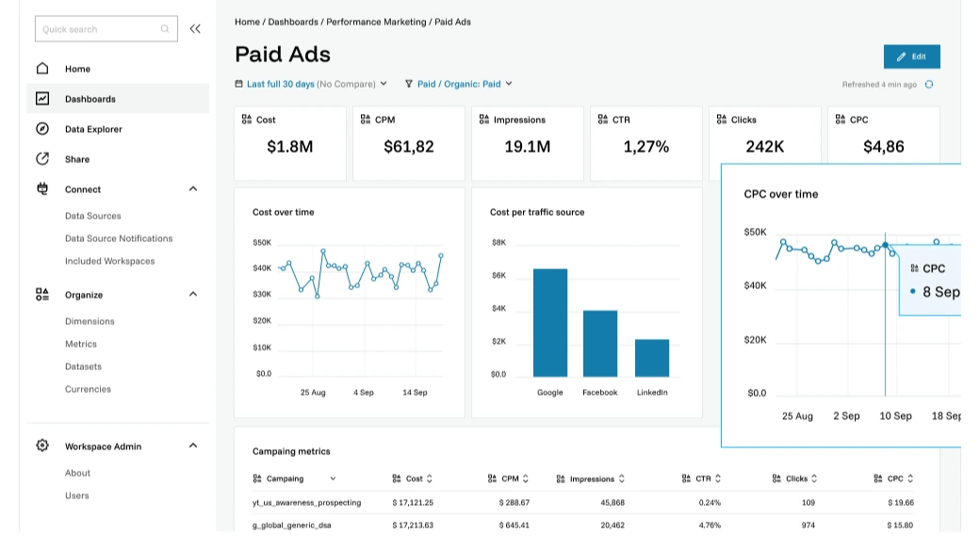Sort table by Cost column
The width and height of the screenshot is (980, 550).
pyautogui.click(x=430, y=478)
